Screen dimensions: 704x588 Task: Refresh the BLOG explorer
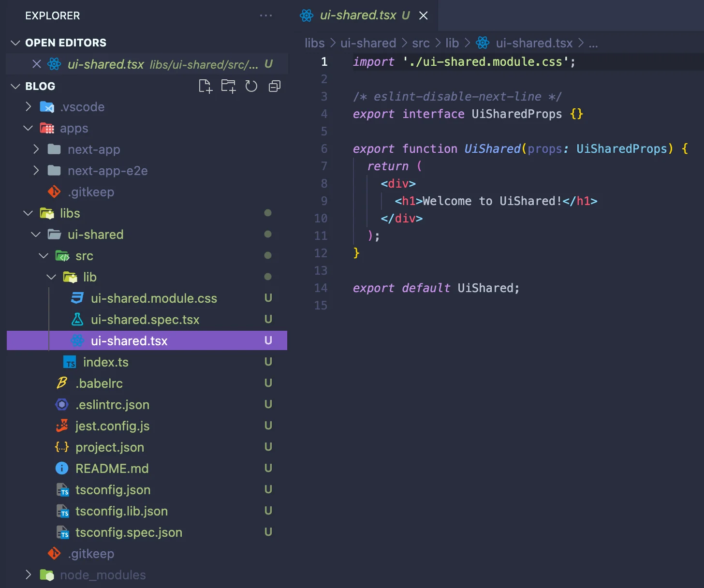coord(251,86)
